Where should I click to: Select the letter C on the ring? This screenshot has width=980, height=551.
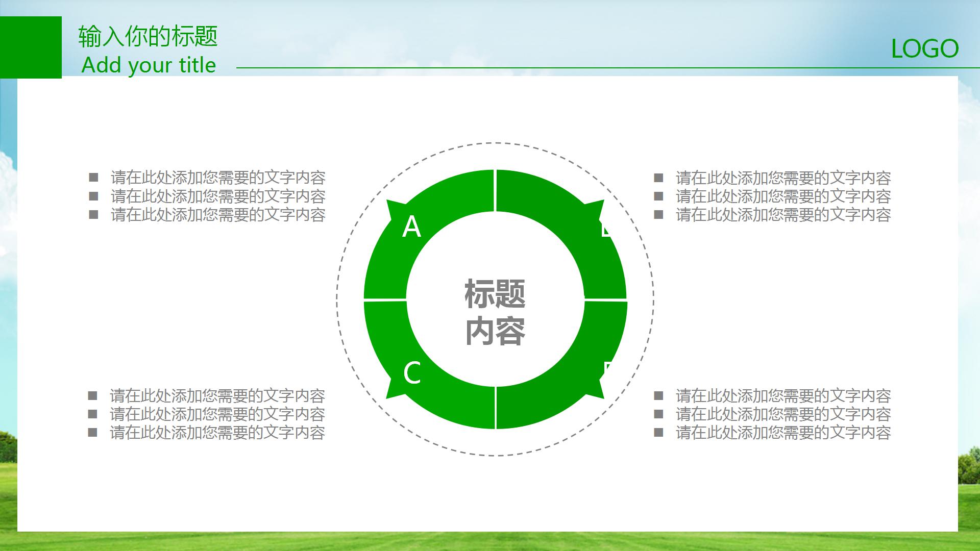click(412, 373)
